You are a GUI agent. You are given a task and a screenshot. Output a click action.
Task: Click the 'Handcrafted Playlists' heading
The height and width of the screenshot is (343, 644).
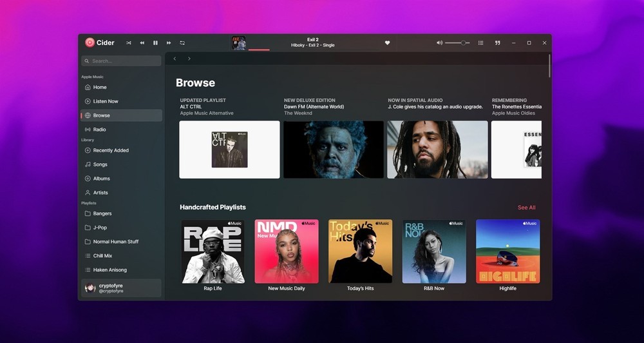213,207
